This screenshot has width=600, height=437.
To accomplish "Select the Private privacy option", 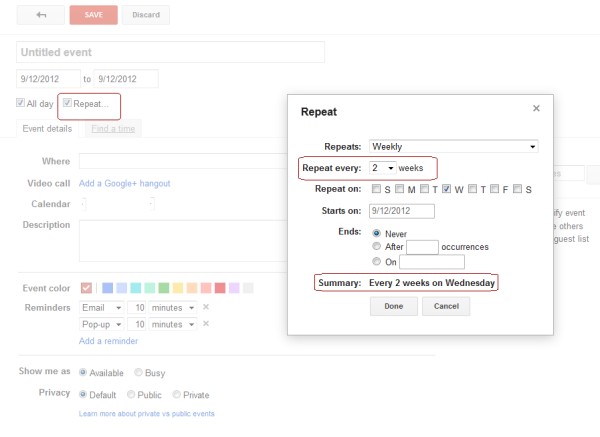I will coord(177,394).
